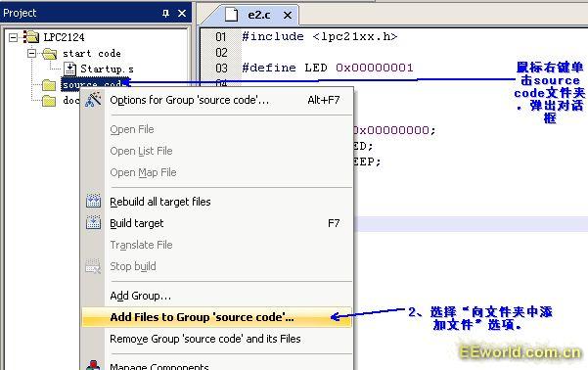This screenshot has width=588, height=370.
Task: Click the LPC2124 target icon
Action: point(30,37)
